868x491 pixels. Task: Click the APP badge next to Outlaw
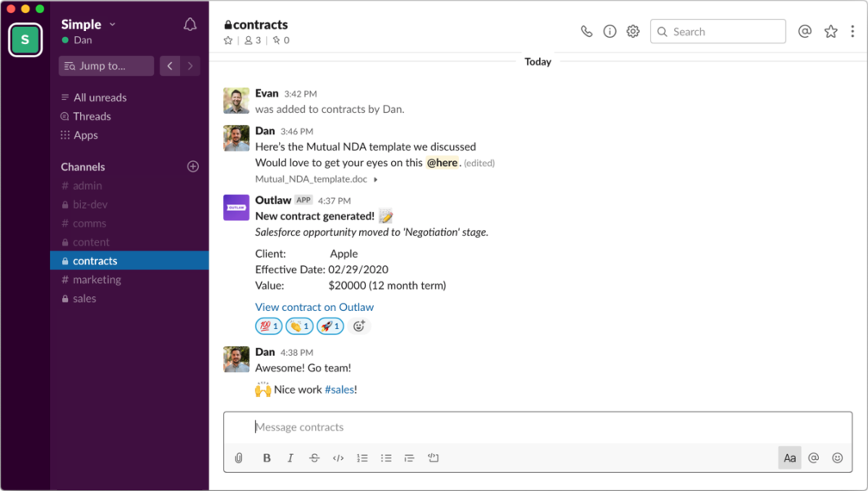(304, 200)
